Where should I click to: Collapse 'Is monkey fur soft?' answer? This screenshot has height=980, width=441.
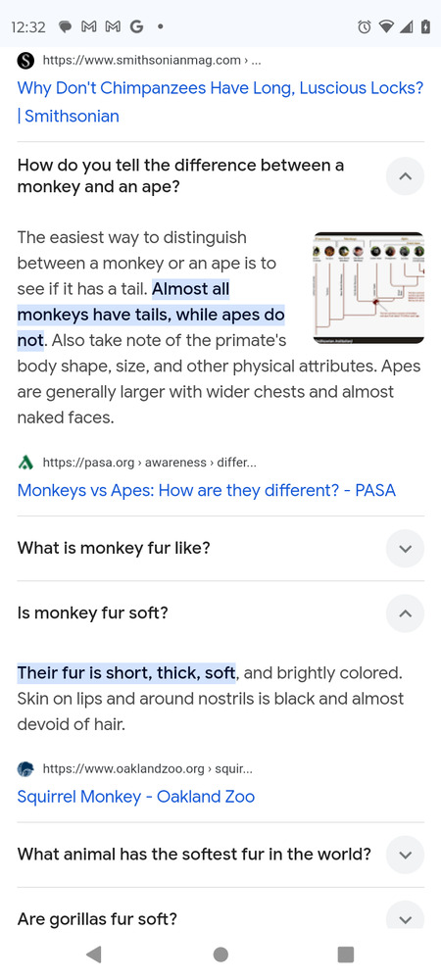405,613
